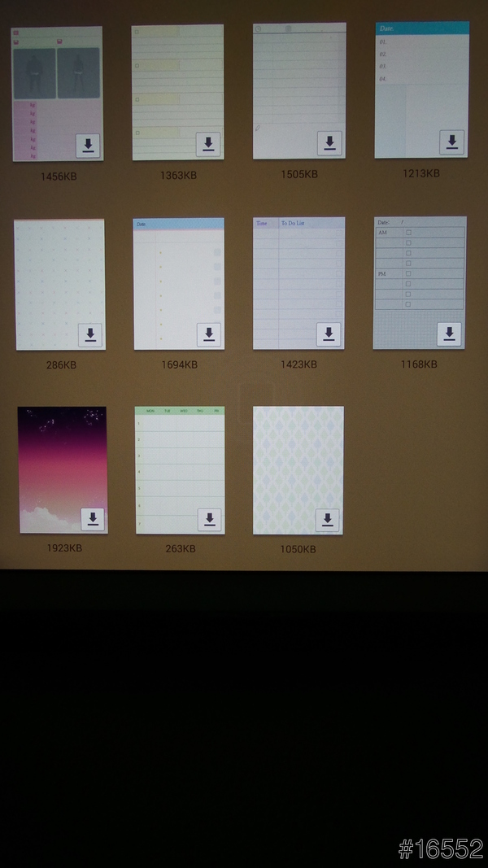Open the blue-header Date template thumbnail

coord(179,283)
